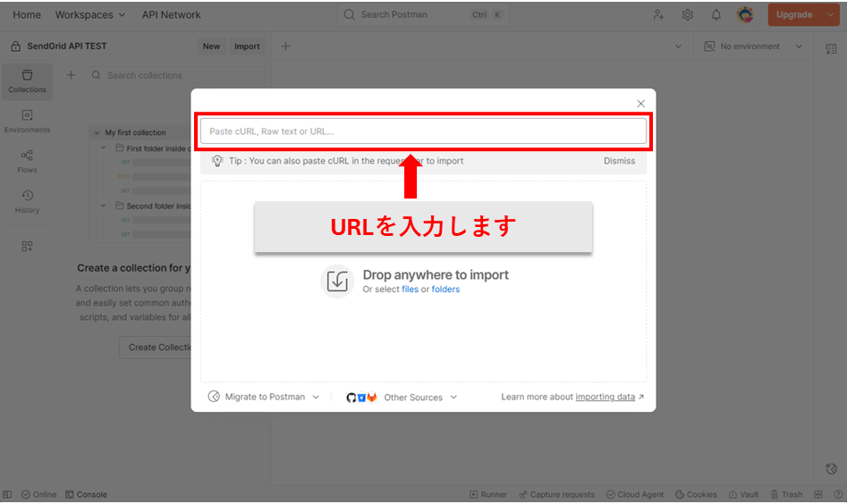Collapse First folder inside collection
The height and width of the screenshot is (504, 847).
(x=103, y=147)
